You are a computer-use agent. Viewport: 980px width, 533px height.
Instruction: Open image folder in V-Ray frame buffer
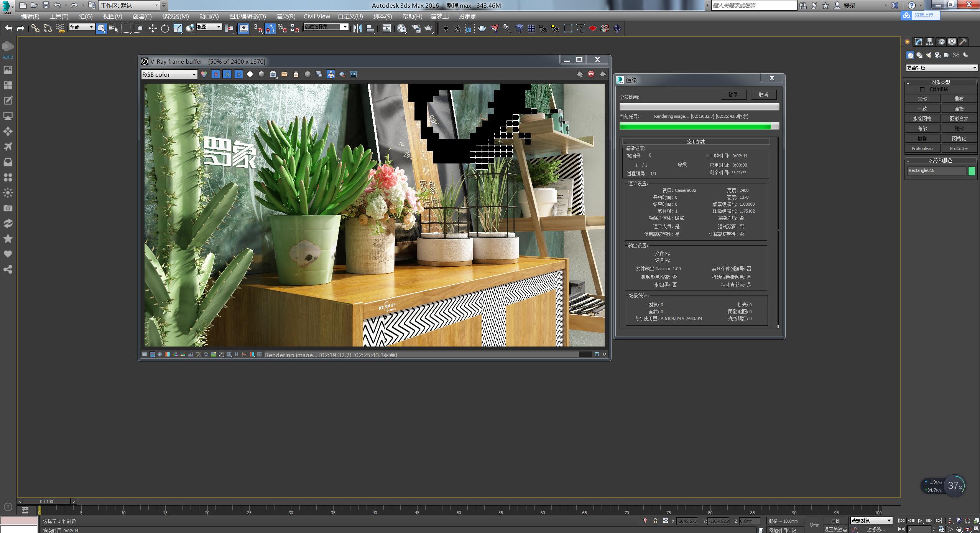coord(284,74)
